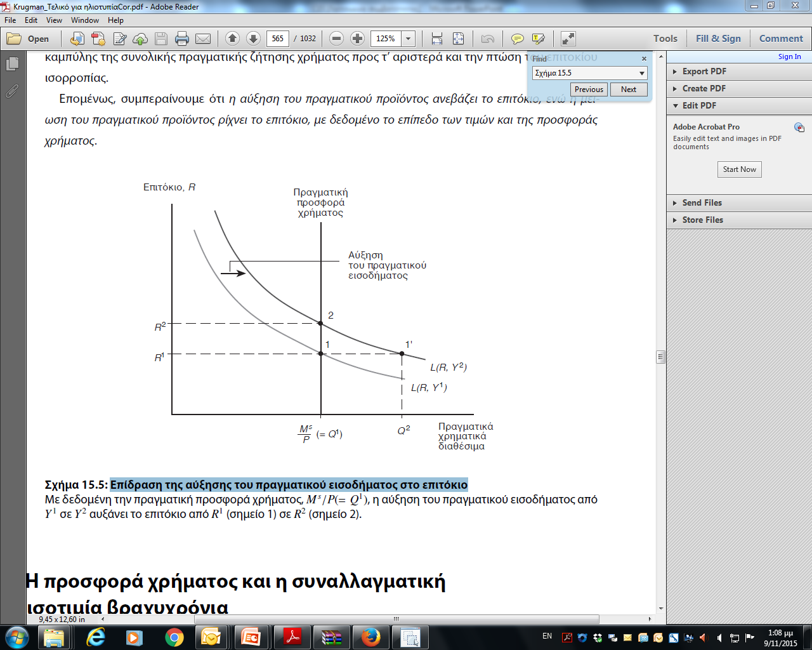812x650 pixels.
Task: Click the create PDF icon with red badge
Action: [98, 39]
